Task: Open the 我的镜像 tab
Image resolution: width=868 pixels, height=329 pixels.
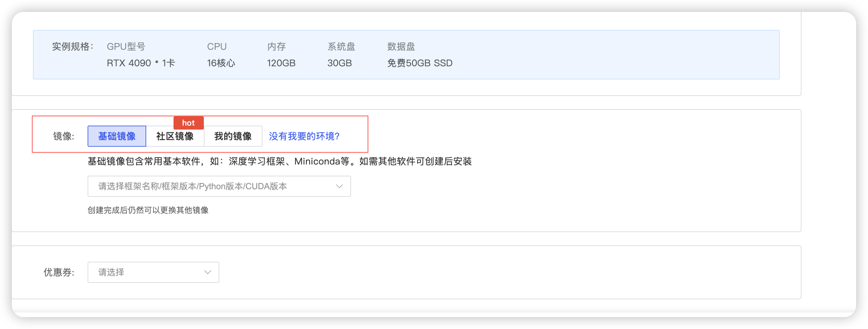Action: tap(233, 136)
